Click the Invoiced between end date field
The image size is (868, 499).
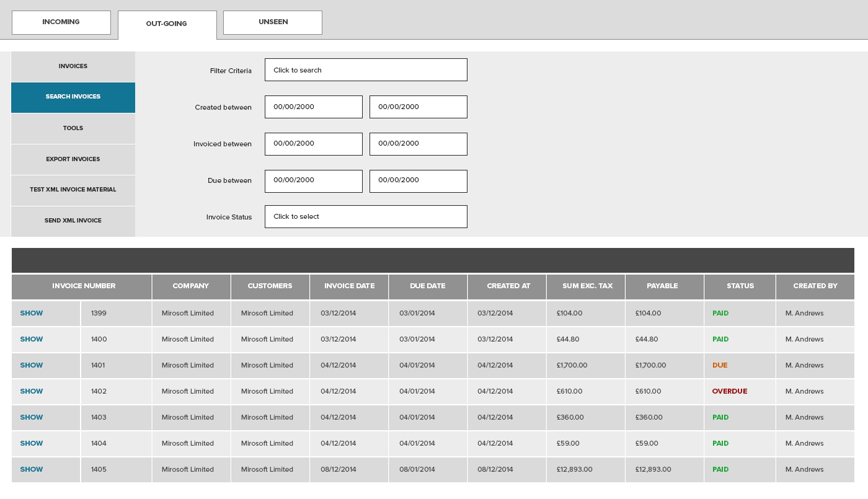(418, 144)
